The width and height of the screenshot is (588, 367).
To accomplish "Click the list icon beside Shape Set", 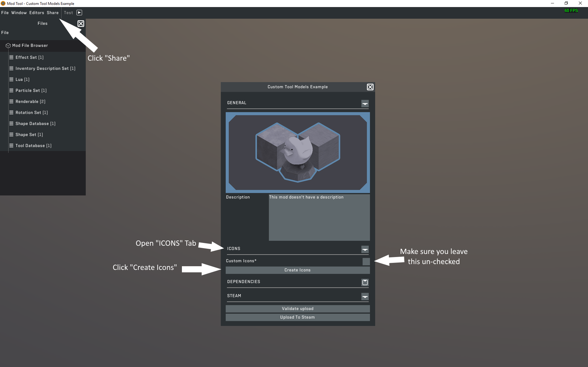I will pos(11,134).
